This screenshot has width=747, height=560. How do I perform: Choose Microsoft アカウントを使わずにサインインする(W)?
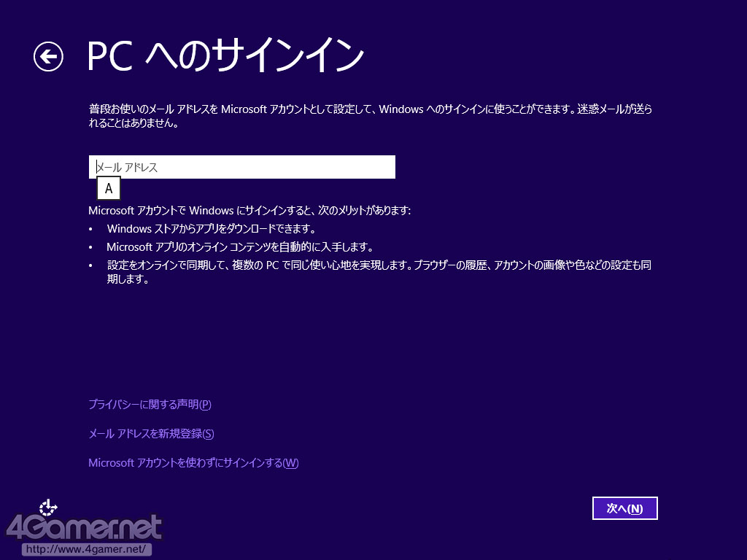click(193, 463)
